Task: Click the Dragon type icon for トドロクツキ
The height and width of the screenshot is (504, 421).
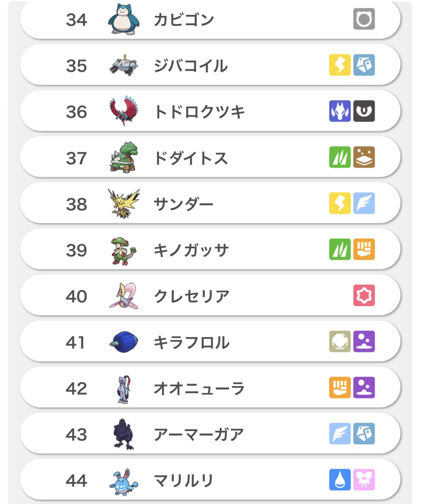Action: [x=340, y=111]
